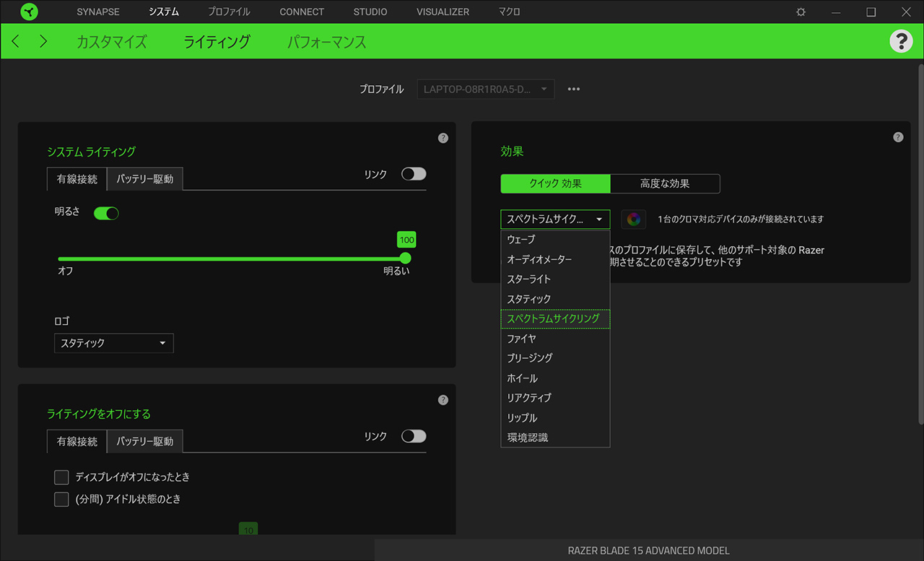
Task: Toggle リンク switch in システム ライティング
Action: coord(414,174)
